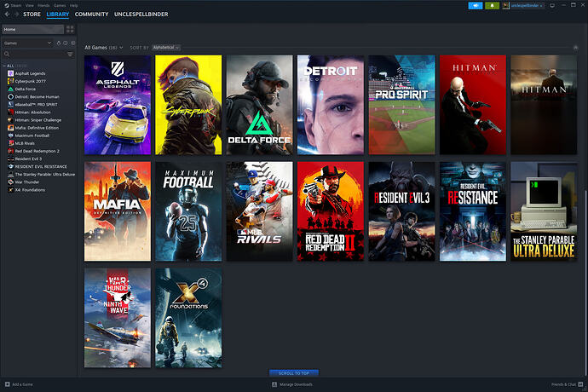Click MLB Rivals icon in sidebar
Viewport: 588px width, 392px height.
point(11,143)
